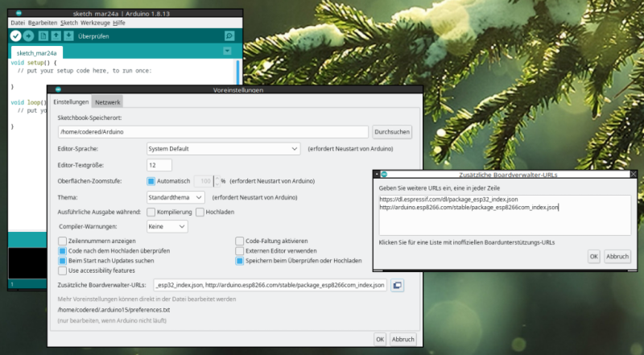
Task: Open the preferences.txt file path link
Action: tap(114, 310)
